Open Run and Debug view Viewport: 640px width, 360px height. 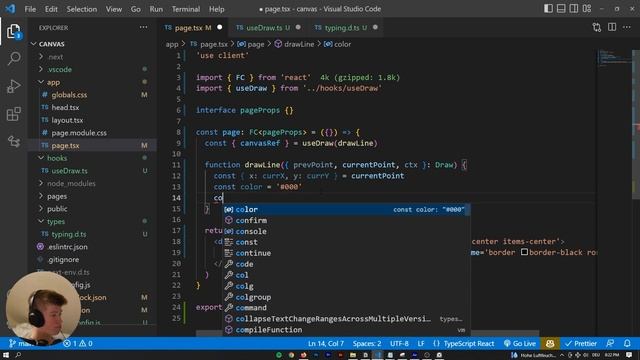13,86
